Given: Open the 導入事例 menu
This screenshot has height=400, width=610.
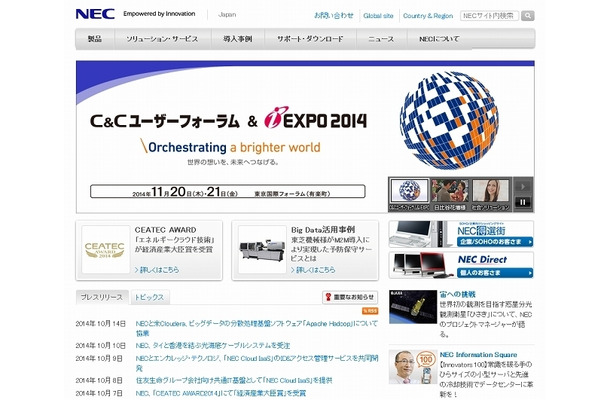Looking at the screenshot, I should (238, 39).
